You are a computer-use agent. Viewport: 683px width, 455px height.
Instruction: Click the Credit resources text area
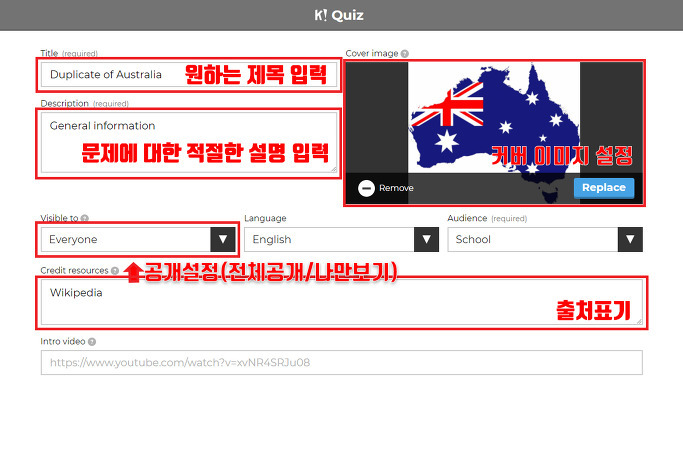[342, 302]
